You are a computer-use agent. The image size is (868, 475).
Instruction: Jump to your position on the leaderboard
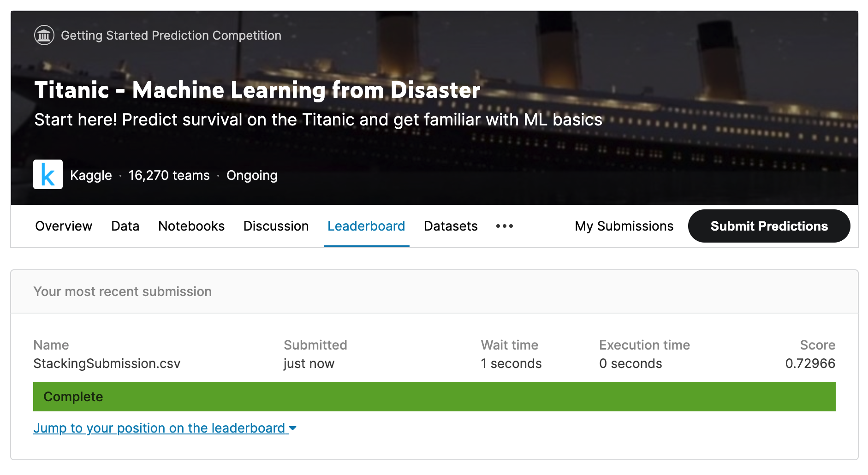point(159,428)
